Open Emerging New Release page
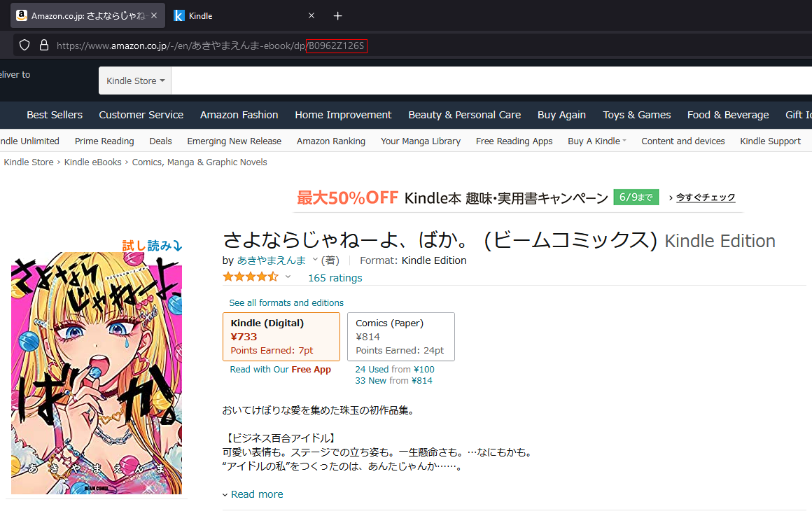The width and height of the screenshot is (812, 516). [234, 141]
